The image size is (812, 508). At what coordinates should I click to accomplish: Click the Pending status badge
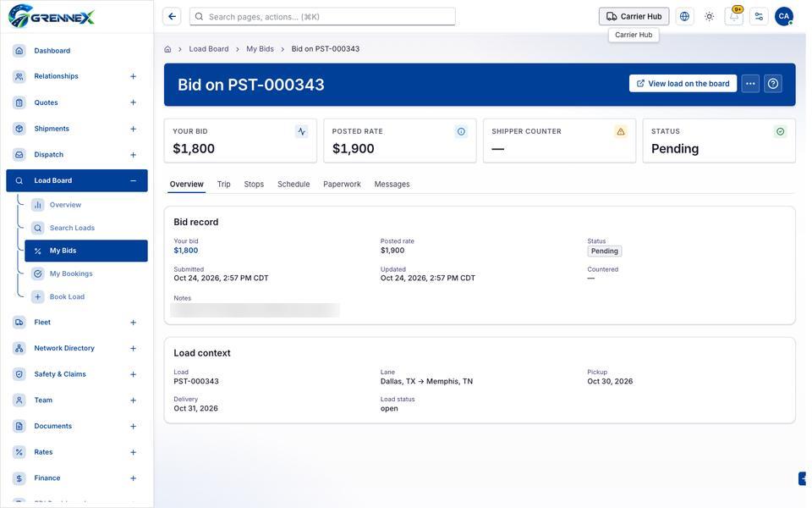604,251
